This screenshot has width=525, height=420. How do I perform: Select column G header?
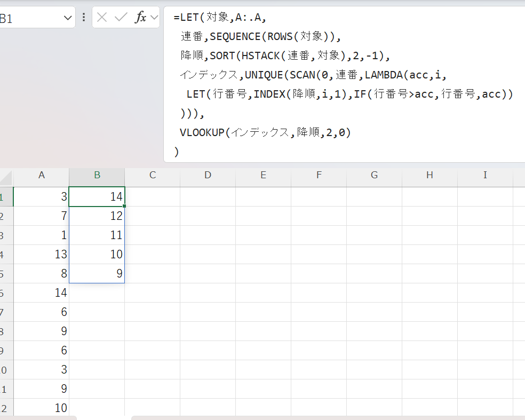374,175
